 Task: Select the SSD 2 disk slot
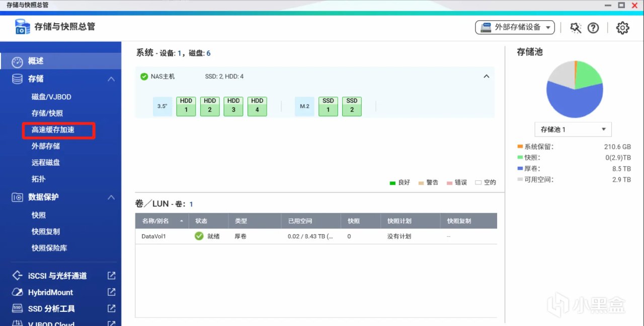352,106
